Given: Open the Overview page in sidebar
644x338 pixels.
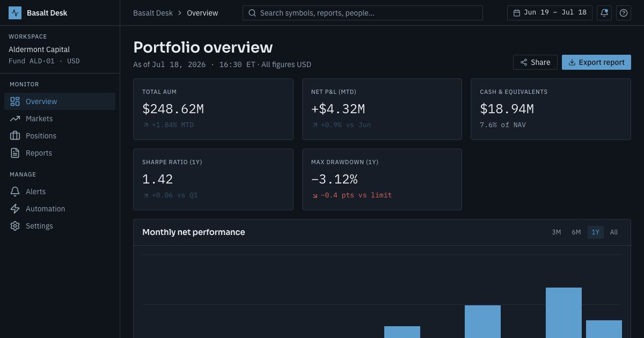Looking at the screenshot, I should (60, 101).
